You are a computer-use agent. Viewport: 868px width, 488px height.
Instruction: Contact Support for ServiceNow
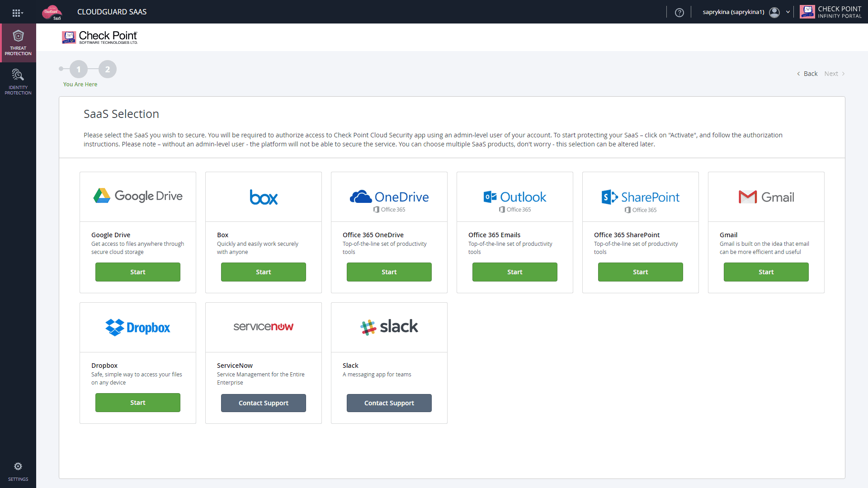(264, 403)
